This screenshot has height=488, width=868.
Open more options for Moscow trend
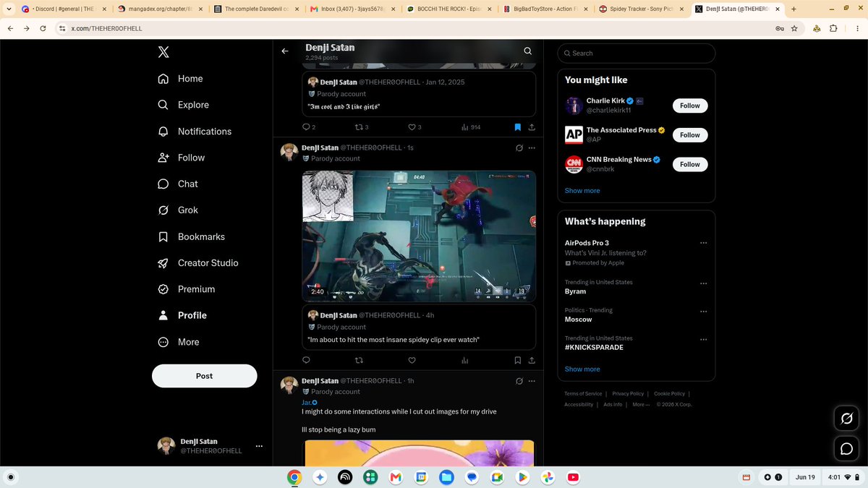coord(703,311)
